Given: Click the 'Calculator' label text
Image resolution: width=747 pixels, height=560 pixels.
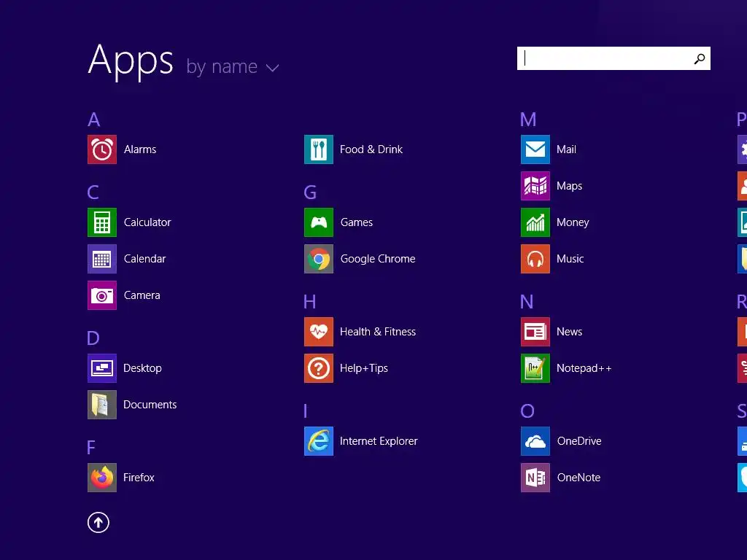Looking at the screenshot, I should (147, 222).
